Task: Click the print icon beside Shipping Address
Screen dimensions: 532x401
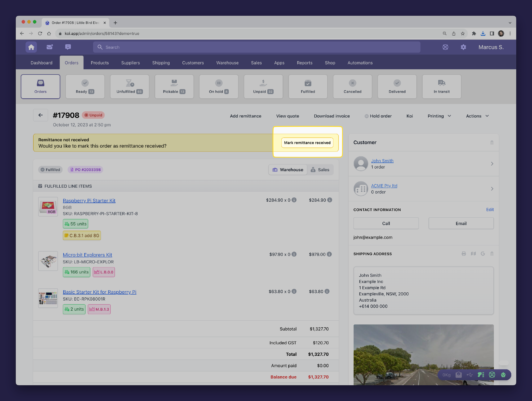Action: [x=464, y=254]
